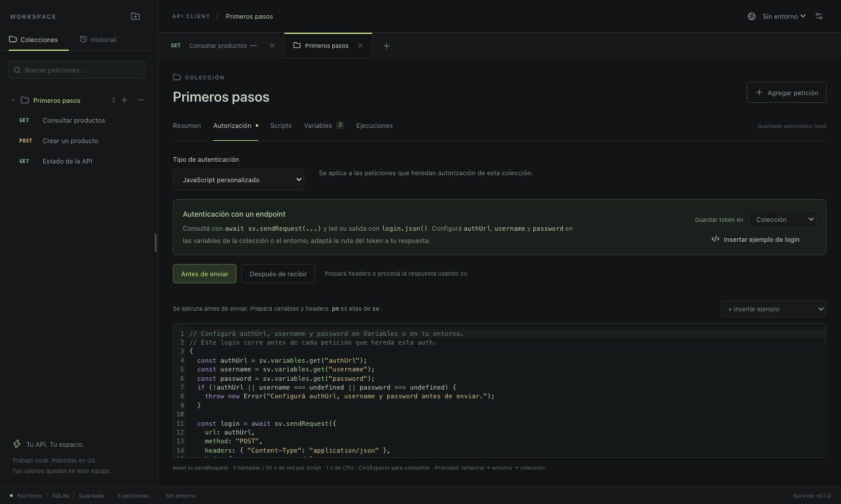The width and height of the screenshot is (841, 504).
Task: Click the Agregar petición button
Action: point(786,92)
